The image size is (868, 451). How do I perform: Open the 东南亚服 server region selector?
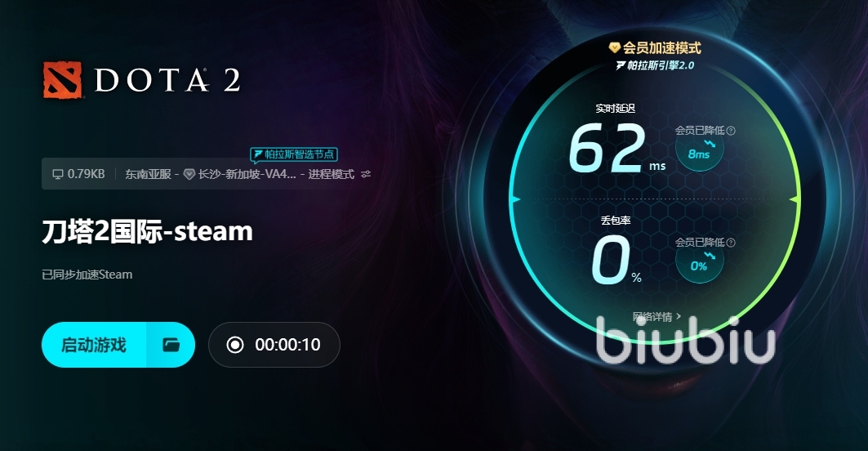148,174
